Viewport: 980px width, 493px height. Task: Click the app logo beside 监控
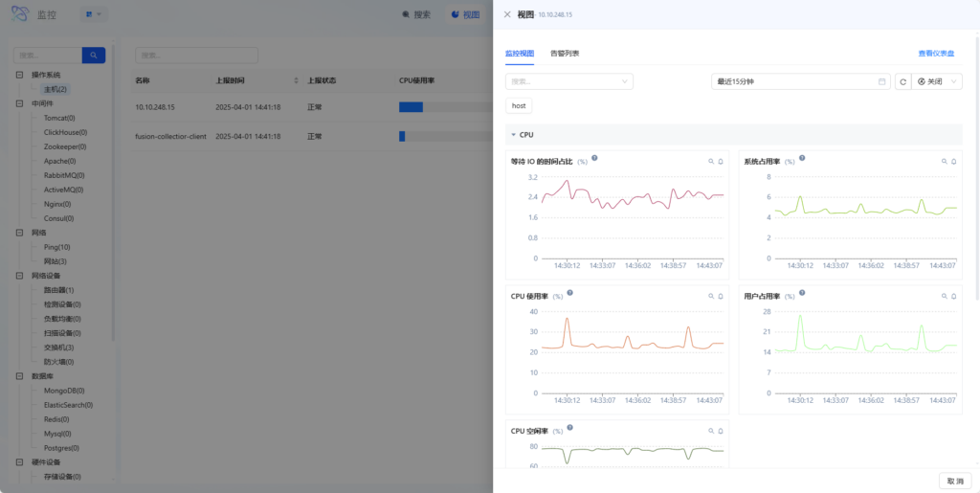(x=21, y=13)
